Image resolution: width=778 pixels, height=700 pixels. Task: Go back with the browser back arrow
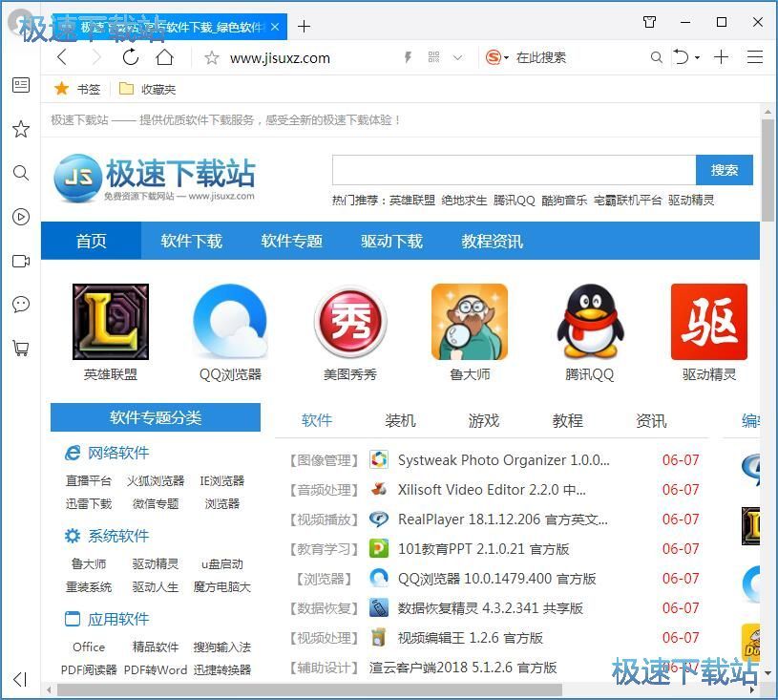pyautogui.click(x=62, y=57)
